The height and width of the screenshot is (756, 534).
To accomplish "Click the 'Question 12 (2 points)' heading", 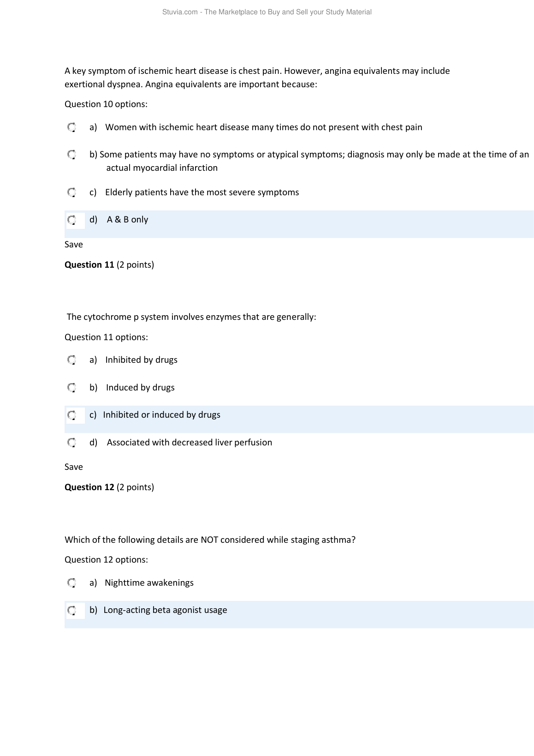I will [109, 487].
